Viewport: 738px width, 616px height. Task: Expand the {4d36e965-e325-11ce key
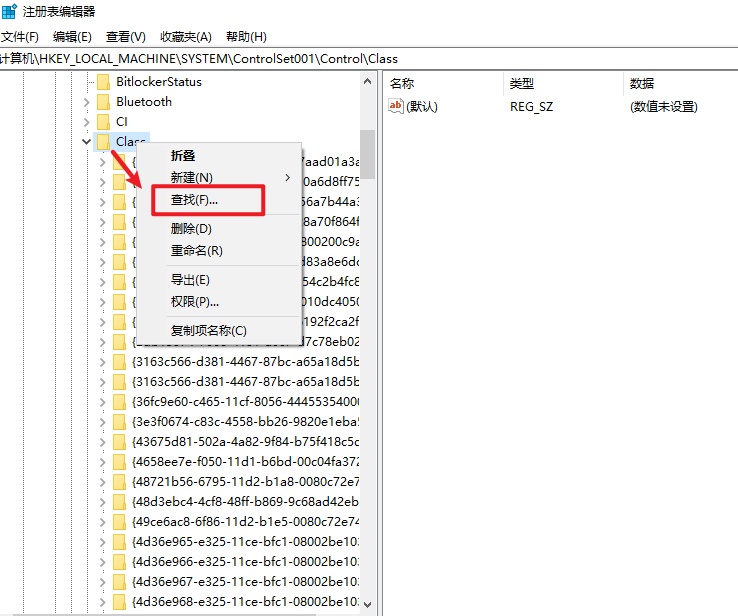pos(103,542)
